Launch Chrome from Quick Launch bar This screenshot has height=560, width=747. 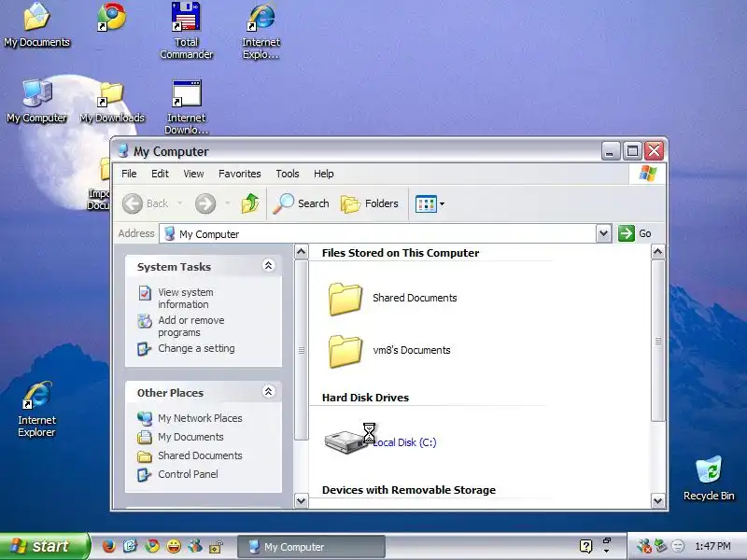pyautogui.click(x=152, y=546)
